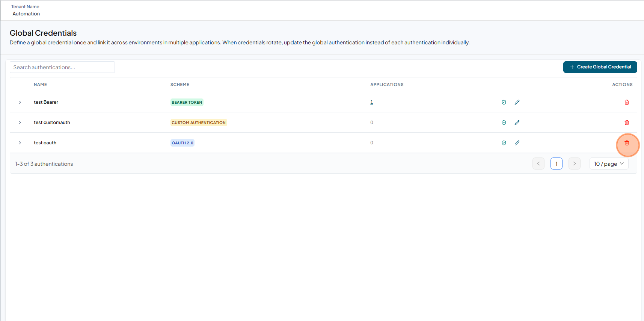Click the BEARER TOKEN scheme tag

pyautogui.click(x=187, y=102)
